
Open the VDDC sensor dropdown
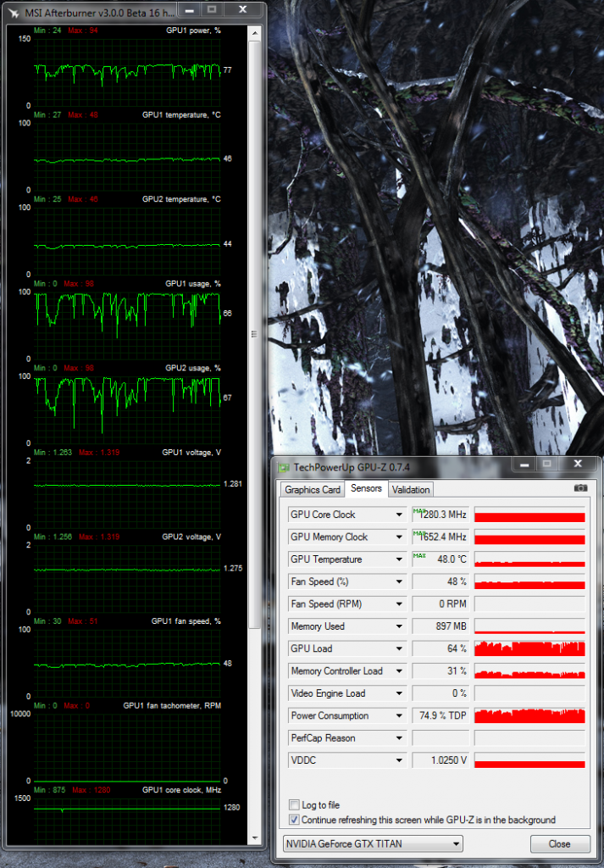click(x=399, y=760)
